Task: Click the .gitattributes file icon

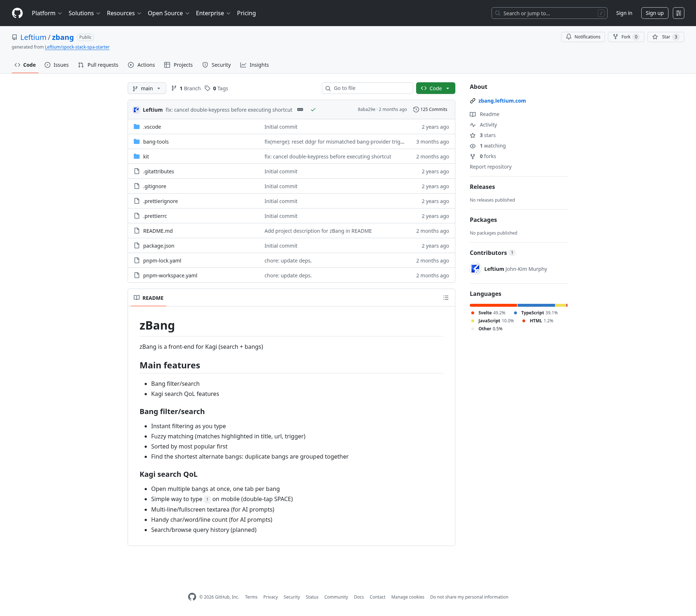Action: [137, 171]
